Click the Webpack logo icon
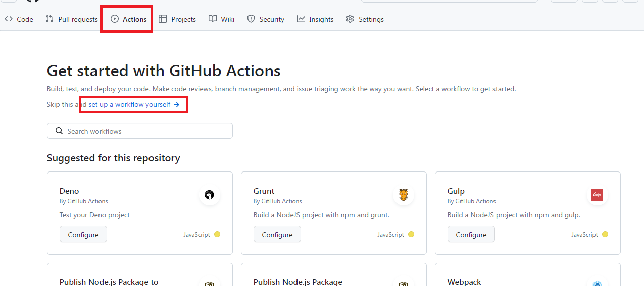This screenshot has width=644, height=286. (598, 284)
